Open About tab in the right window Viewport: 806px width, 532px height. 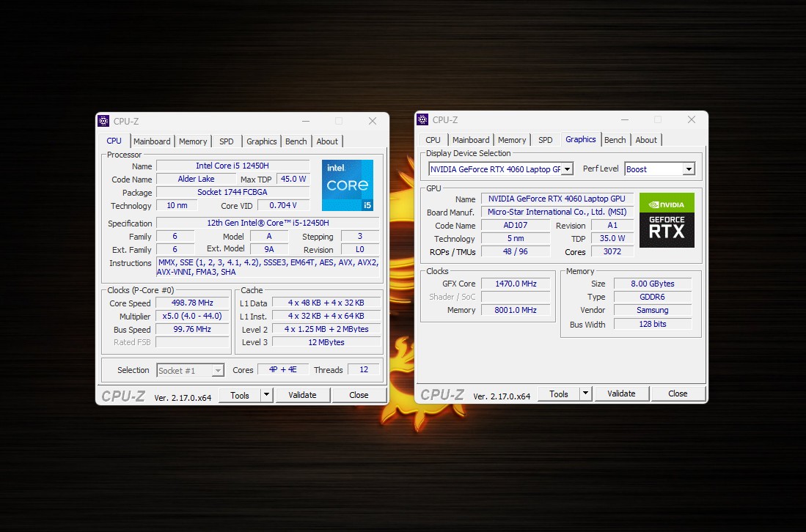646,140
